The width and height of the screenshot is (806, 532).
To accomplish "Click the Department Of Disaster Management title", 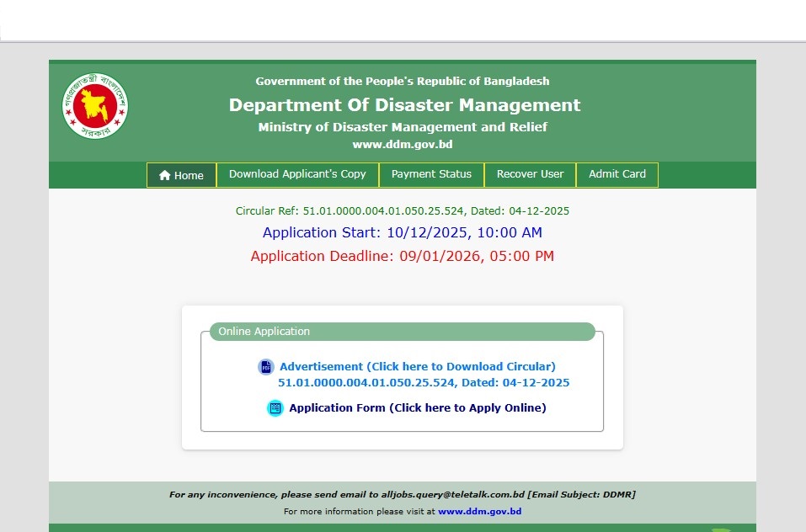I will point(404,105).
